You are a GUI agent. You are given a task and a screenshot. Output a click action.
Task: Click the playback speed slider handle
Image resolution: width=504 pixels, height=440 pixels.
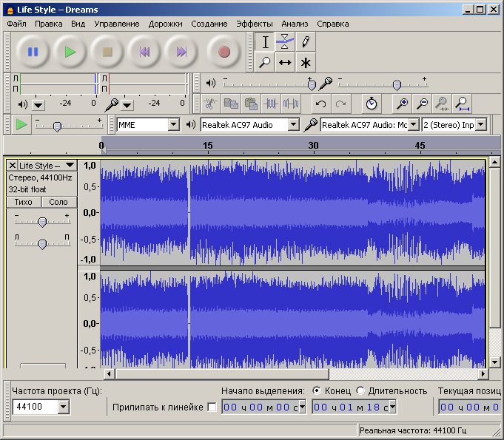pos(57,126)
